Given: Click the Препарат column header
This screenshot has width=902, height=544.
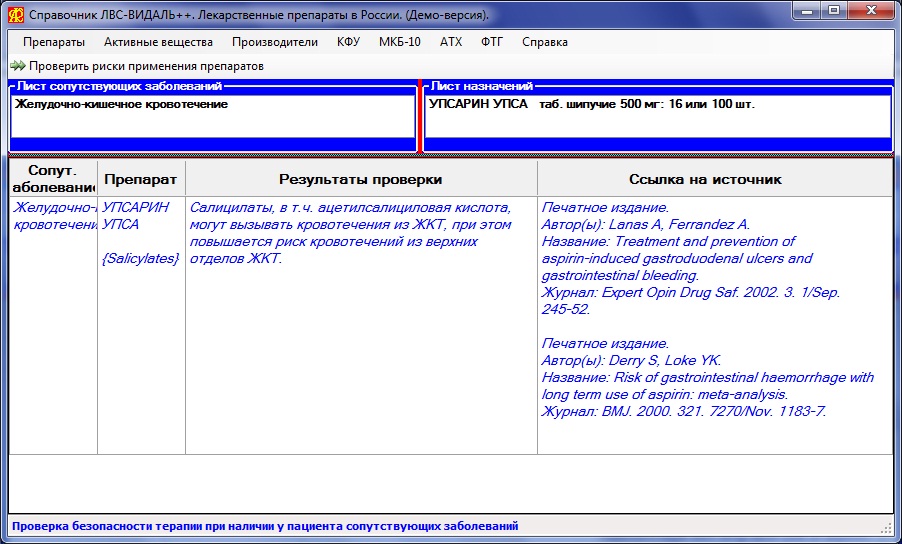Looking at the screenshot, I should pos(141,179).
